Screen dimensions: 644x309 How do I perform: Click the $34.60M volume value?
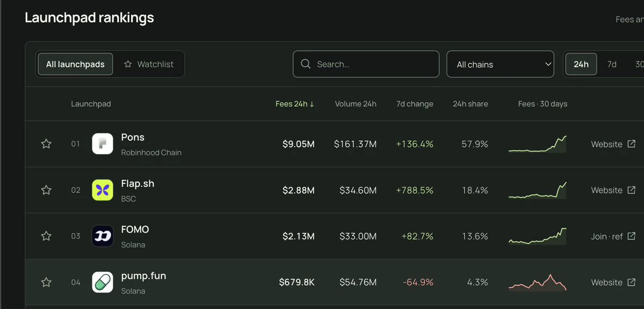pos(358,190)
